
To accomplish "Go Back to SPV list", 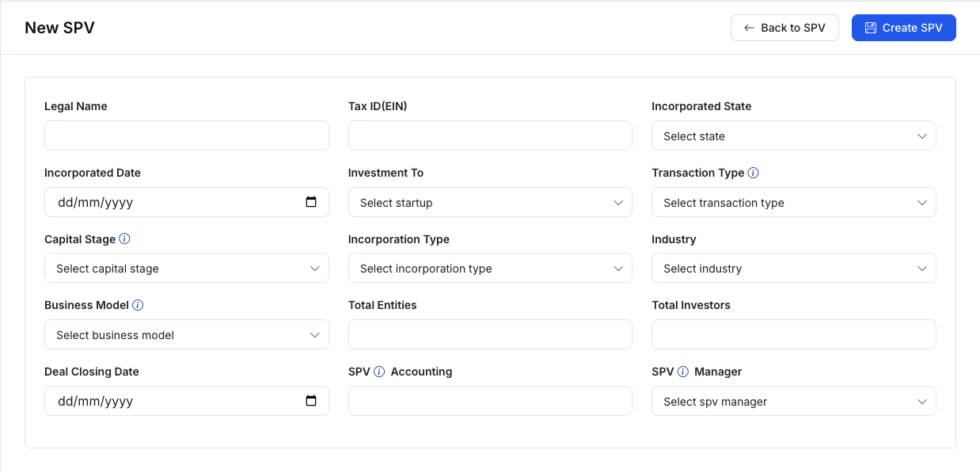I will [x=784, y=28].
